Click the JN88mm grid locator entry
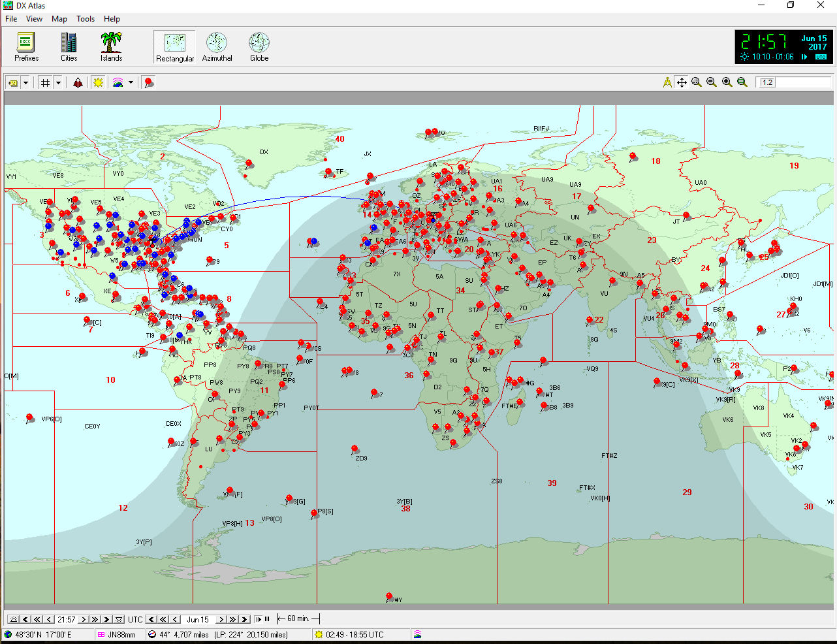Viewport: 837px width, 644px height. point(121,635)
